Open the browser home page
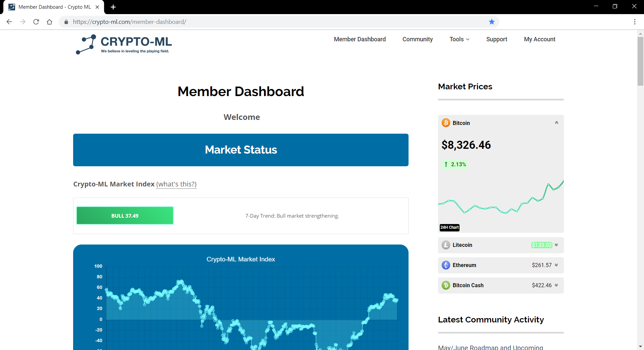644x350 pixels. pyautogui.click(x=50, y=22)
